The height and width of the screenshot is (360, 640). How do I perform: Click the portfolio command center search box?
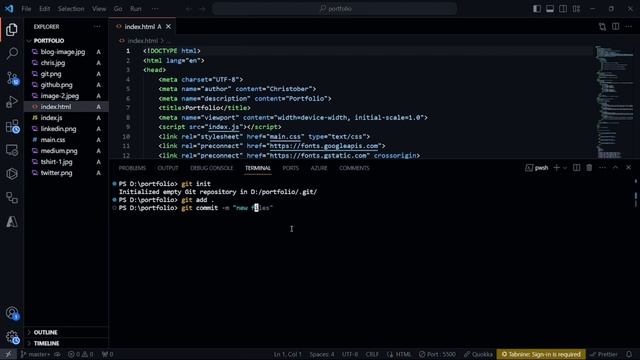point(335,9)
